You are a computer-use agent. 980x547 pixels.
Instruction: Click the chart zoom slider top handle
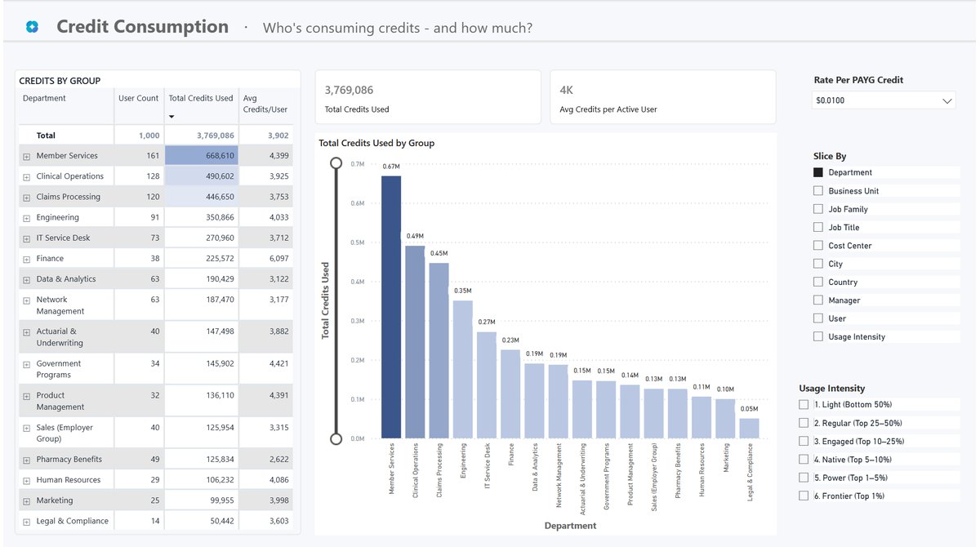point(336,163)
